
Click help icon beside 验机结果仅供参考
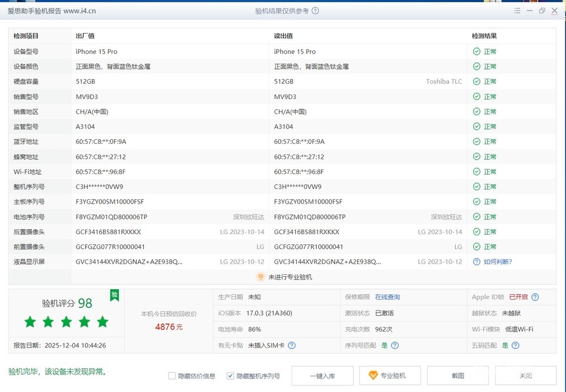315,11
